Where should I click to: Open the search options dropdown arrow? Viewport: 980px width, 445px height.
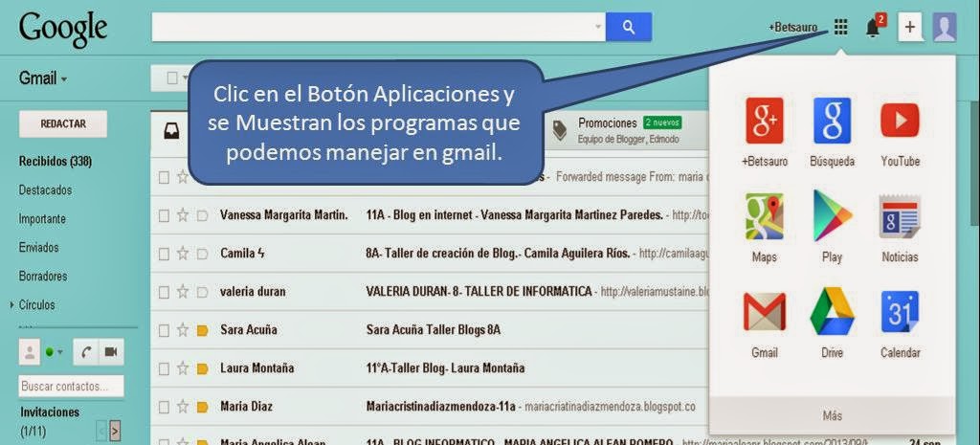pos(597,27)
